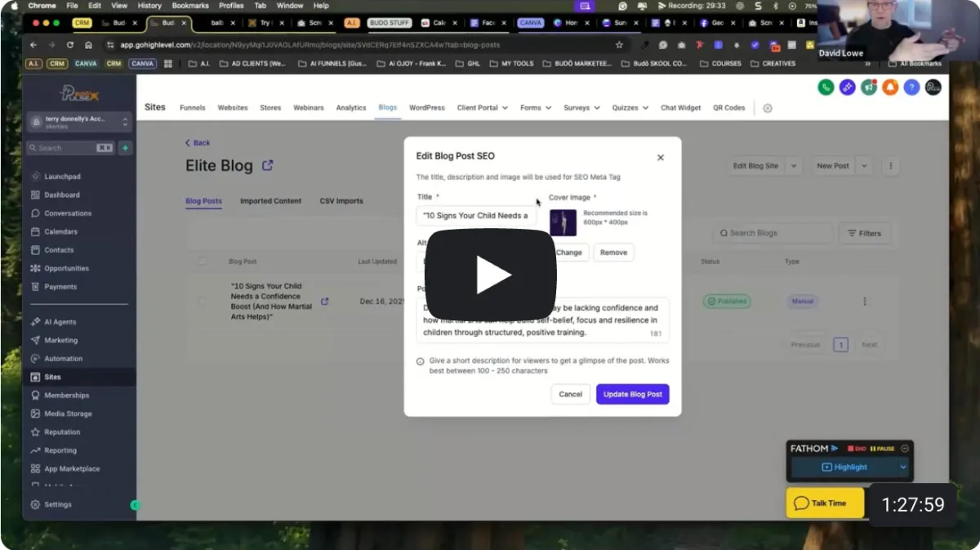The width and height of the screenshot is (980, 550).
Task: Bookmark the page with the star icon
Action: point(620,45)
